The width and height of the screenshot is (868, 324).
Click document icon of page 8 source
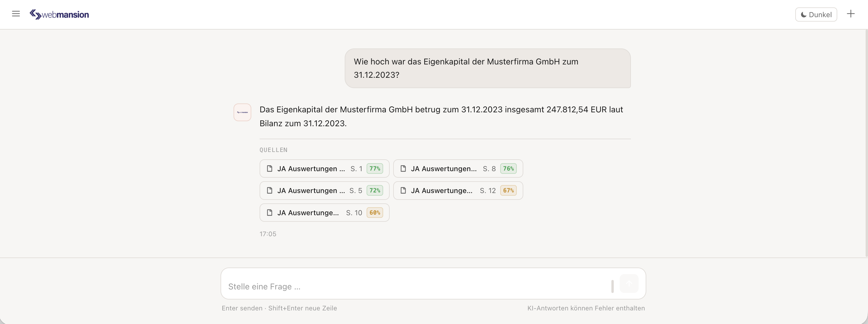[403, 169]
